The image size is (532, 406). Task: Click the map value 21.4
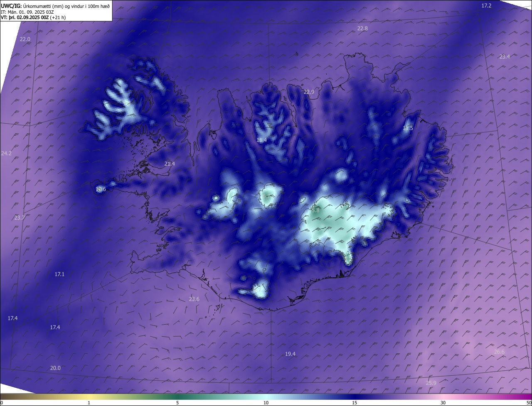tap(170, 164)
